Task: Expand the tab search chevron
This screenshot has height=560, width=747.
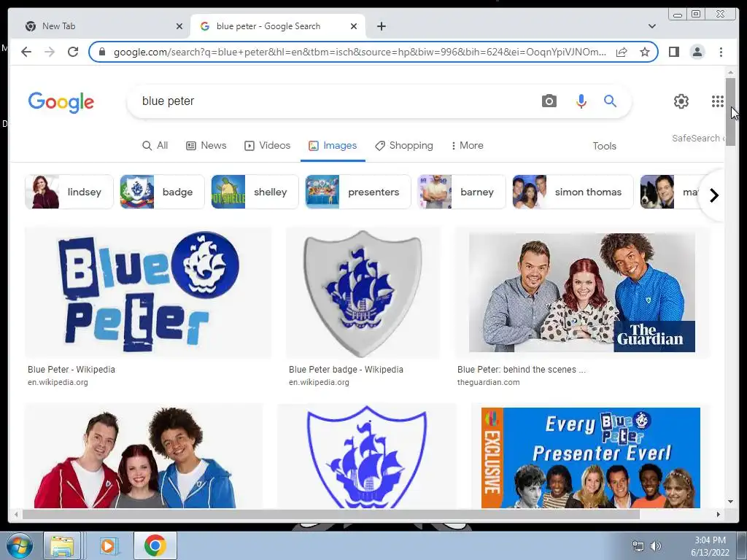Action: (651, 26)
